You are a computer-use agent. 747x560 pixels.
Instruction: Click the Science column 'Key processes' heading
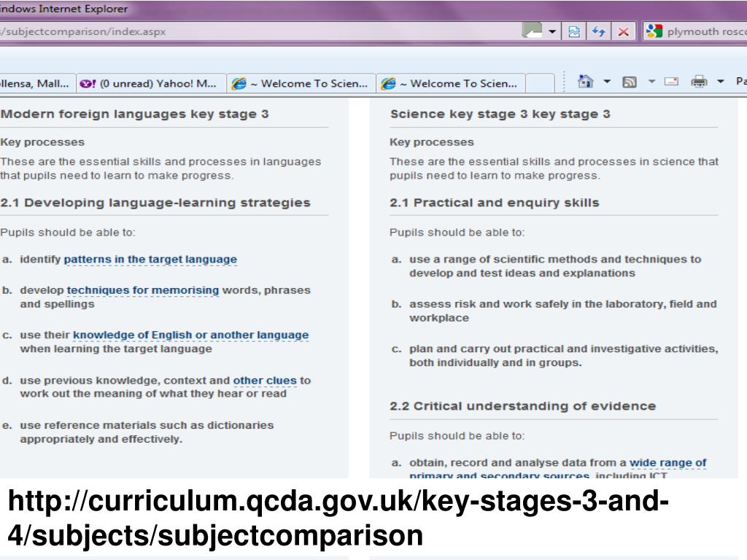(x=432, y=142)
